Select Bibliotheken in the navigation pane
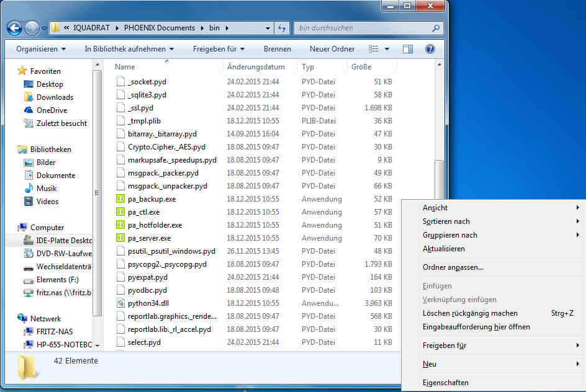This screenshot has height=392, width=586. point(50,149)
